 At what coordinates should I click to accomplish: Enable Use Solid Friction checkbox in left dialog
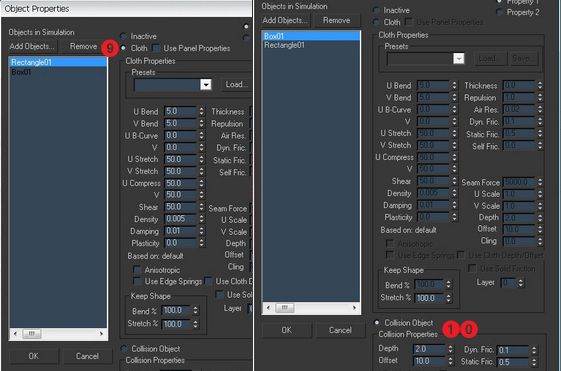pos(220,295)
